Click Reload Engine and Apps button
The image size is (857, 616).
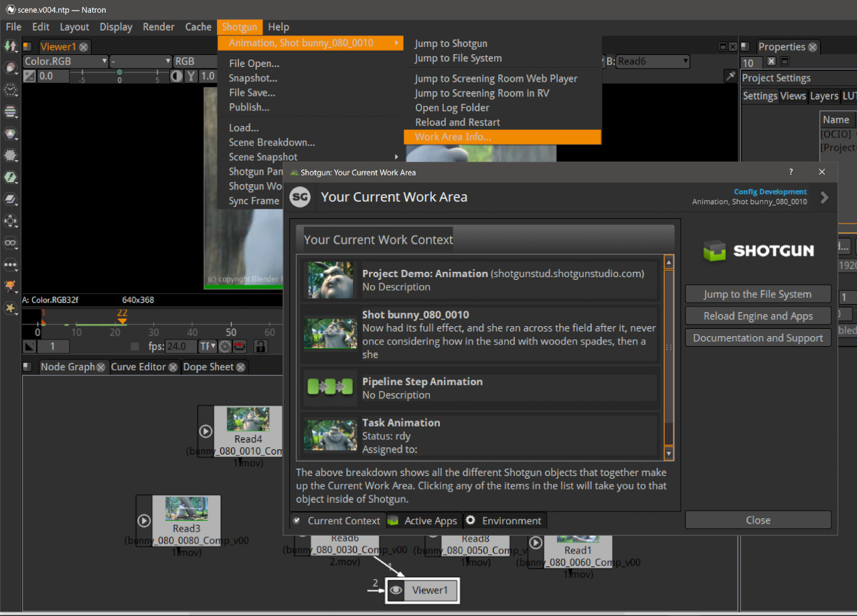[x=758, y=316]
